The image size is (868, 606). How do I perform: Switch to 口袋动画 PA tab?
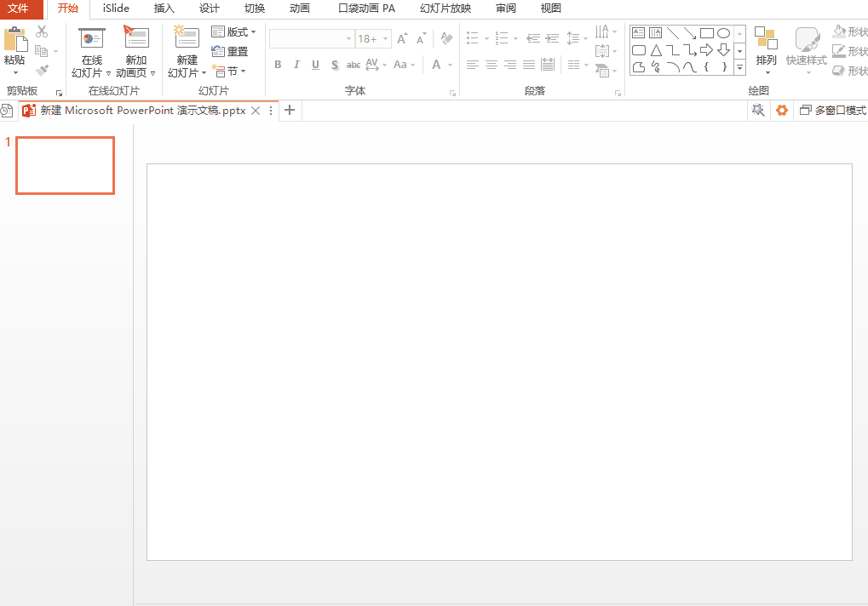point(367,9)
